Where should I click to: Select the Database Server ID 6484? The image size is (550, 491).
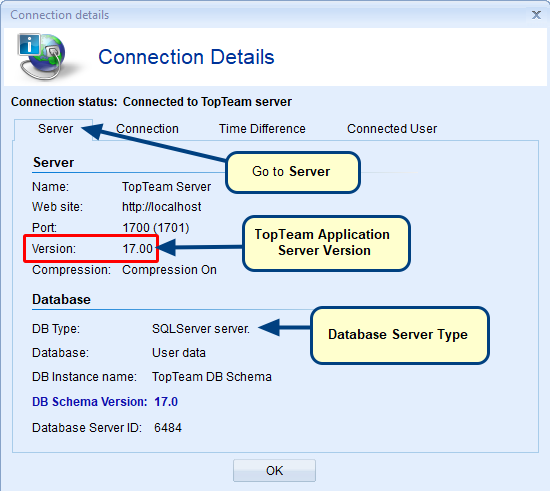tap(168, 428)
